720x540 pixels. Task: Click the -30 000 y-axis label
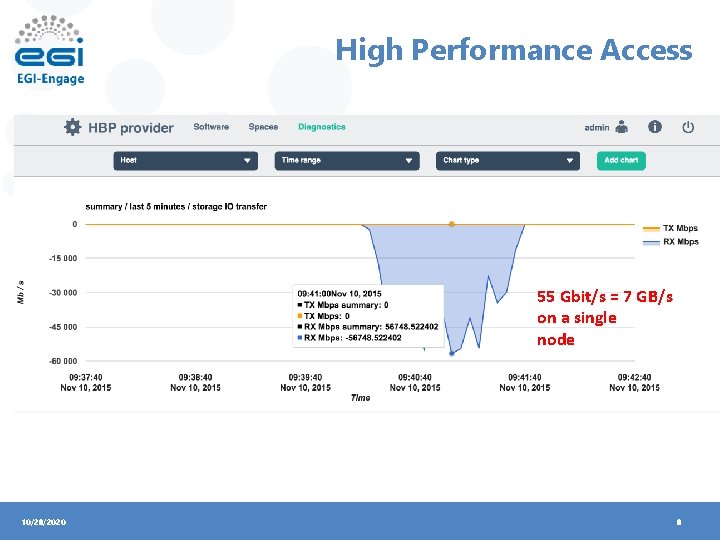(63, 292)
